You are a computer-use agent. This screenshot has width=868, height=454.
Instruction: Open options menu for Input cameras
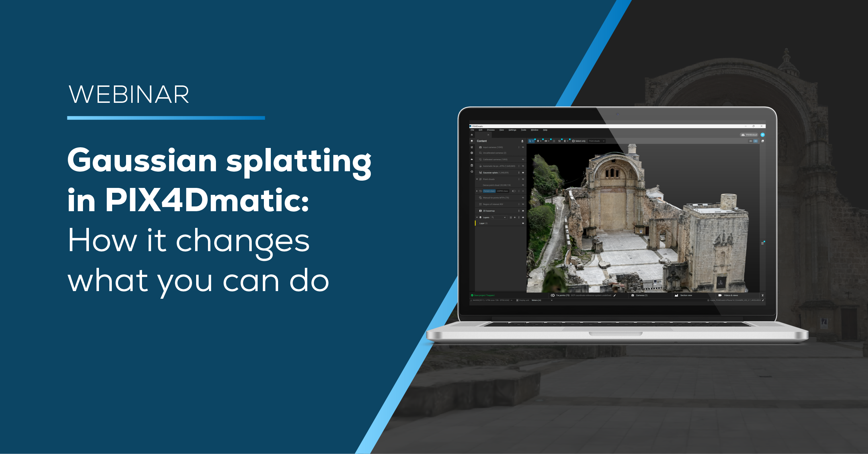[519, 147]
